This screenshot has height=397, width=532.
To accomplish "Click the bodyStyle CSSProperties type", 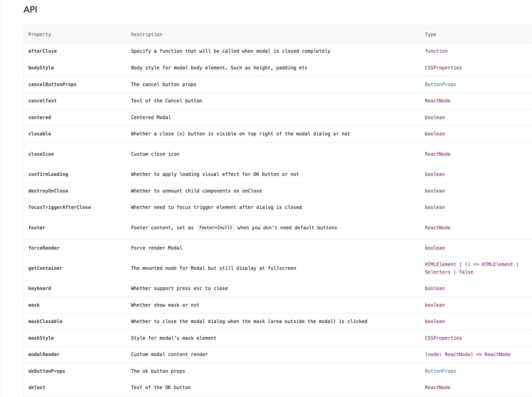I will (443, 68).
